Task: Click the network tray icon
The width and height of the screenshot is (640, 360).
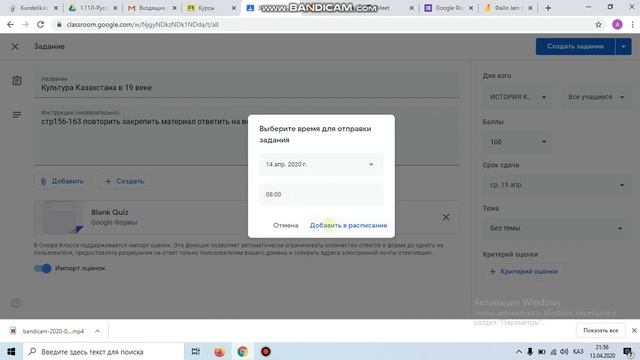Action: [x=553, y=351]
